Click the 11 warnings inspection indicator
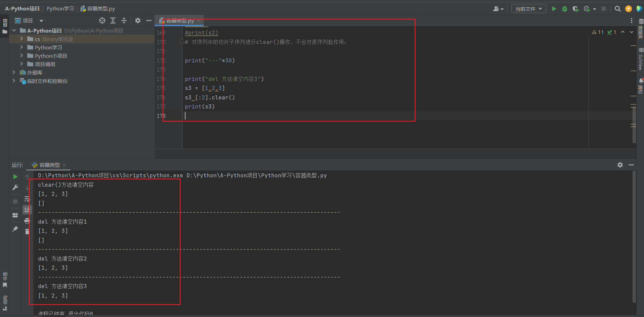The image size is (644, 317). click(598, 32)
